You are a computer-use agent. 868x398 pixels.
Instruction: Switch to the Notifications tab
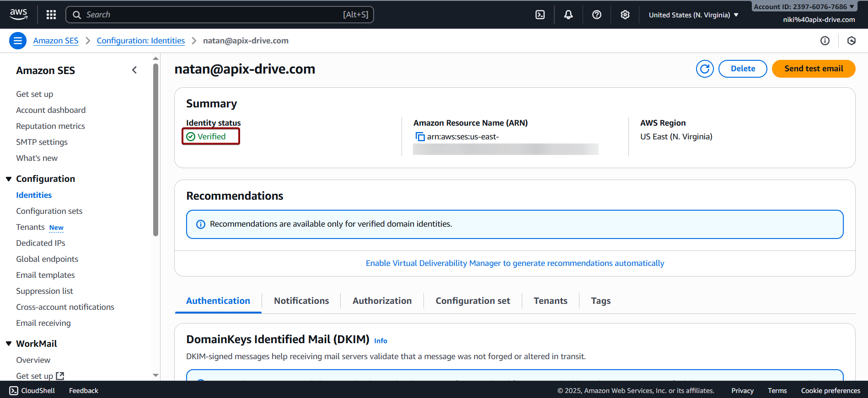click(x=301, y=301)
